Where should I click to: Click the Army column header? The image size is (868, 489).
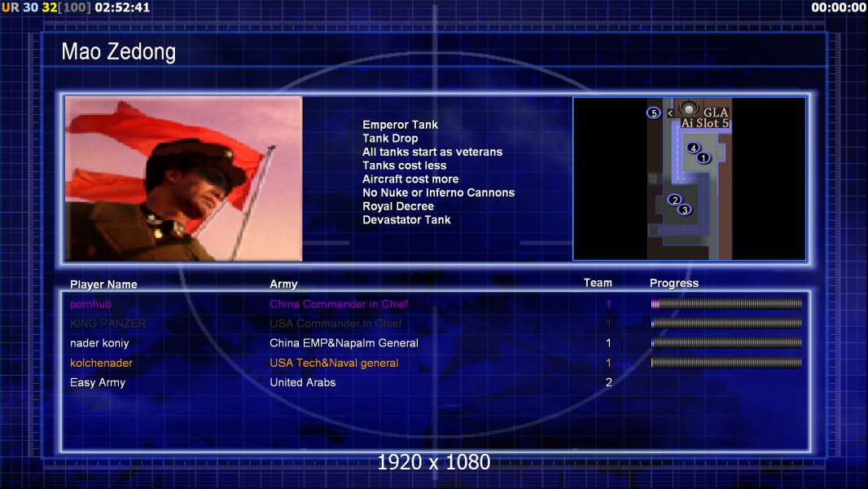tap(283, 284)
